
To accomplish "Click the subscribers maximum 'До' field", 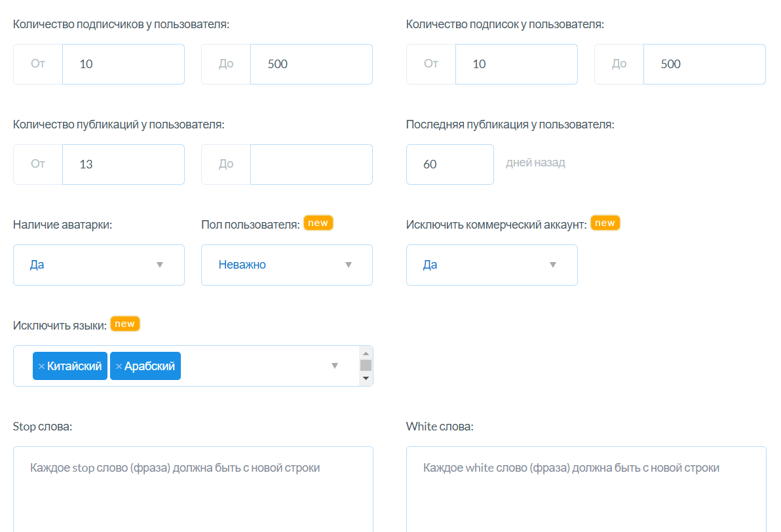I will (x=311, y=64).
